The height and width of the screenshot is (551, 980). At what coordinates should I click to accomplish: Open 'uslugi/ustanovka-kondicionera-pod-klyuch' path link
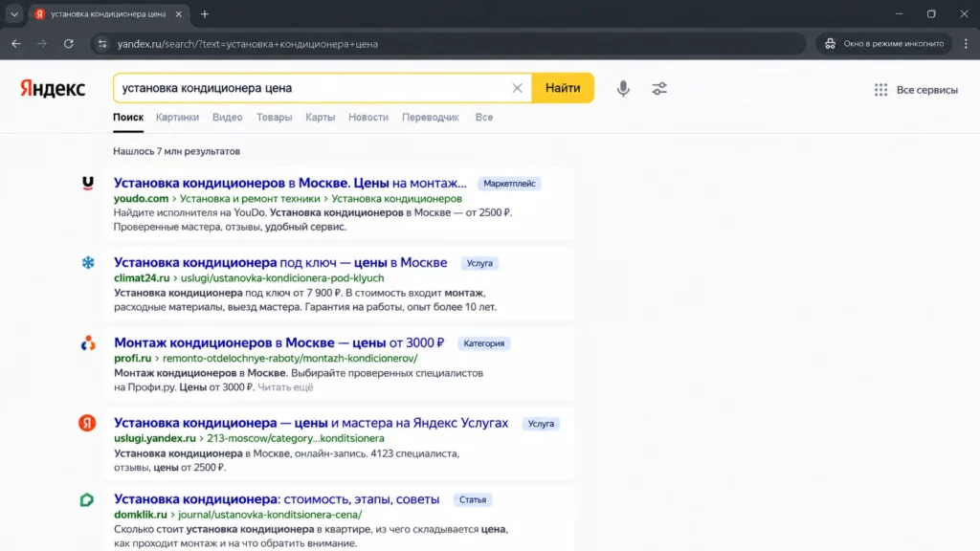tap(282, 278)
